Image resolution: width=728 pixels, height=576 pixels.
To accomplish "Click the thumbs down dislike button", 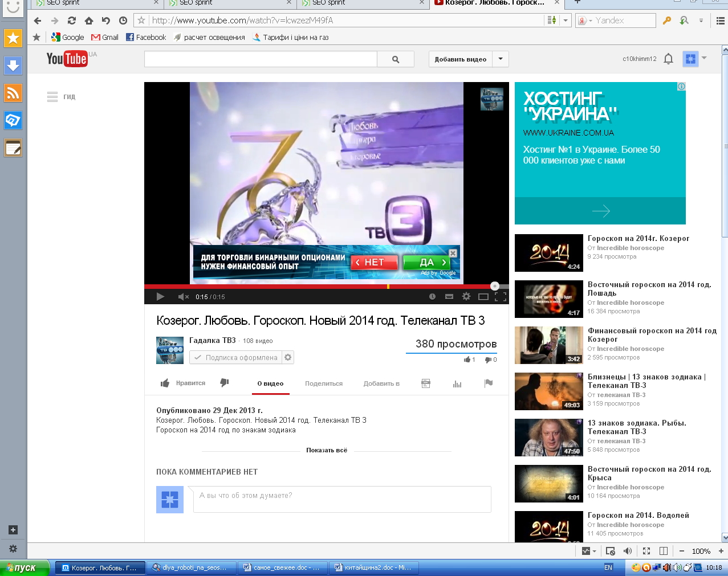I will (225, 383).
